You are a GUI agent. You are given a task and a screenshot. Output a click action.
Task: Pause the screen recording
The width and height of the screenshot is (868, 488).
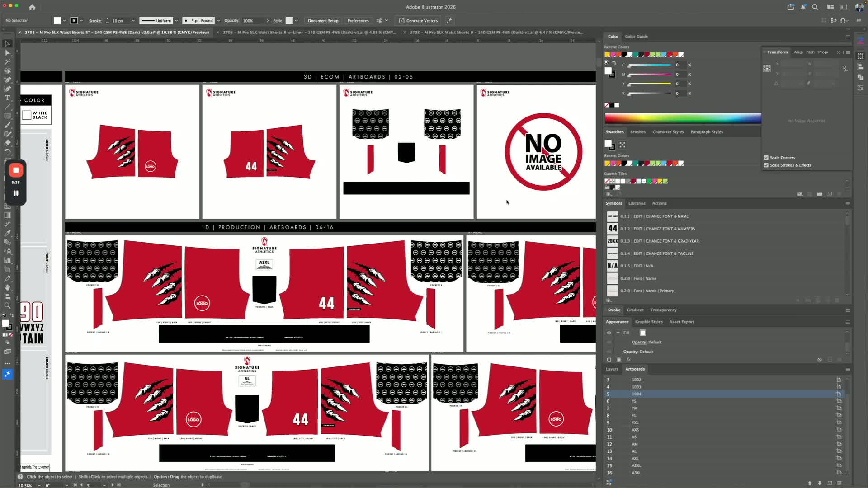click(x=16, y=193)
